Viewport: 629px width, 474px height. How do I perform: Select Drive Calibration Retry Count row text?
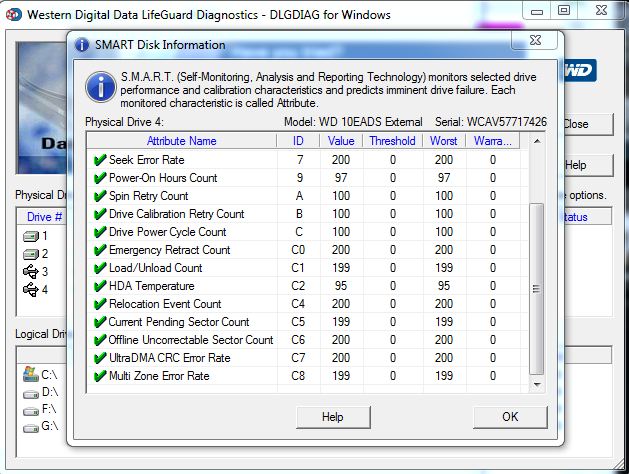pyautogui.click(x=177, y=214)
